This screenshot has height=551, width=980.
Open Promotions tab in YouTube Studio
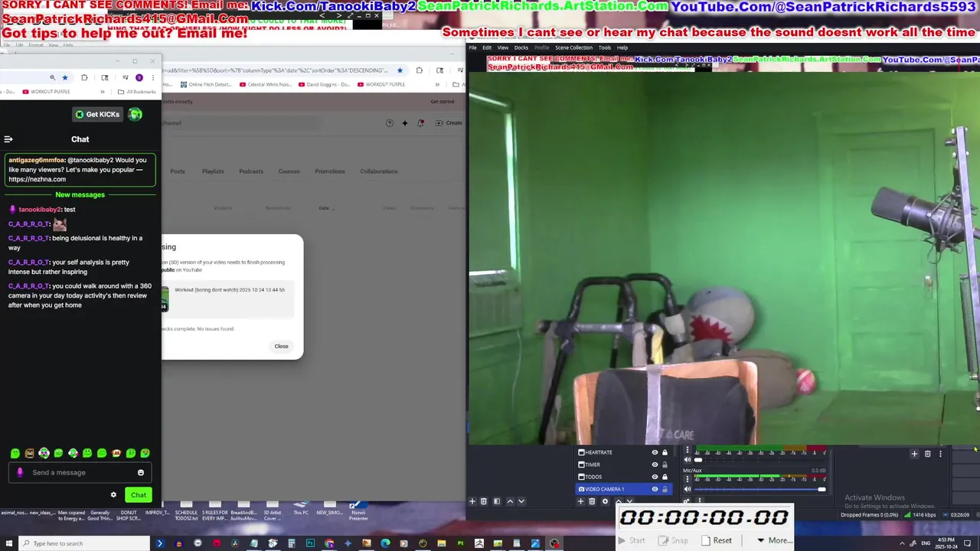[330, 171]
